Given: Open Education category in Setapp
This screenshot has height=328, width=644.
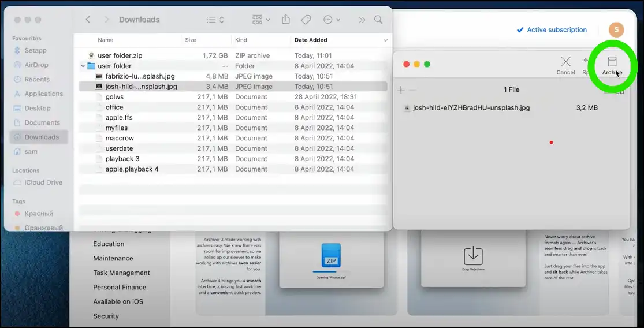Looking at the screenshot, I should point(109,244).
